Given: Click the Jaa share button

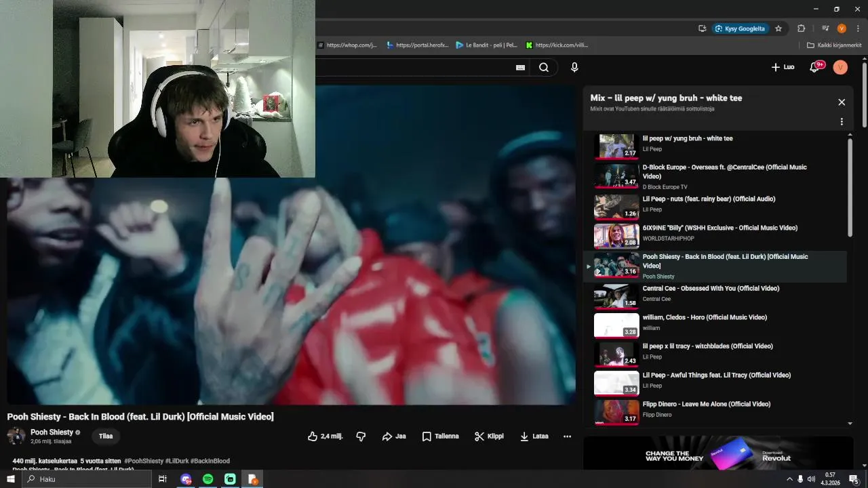Looking at the screenshot, I should point(394,436).
